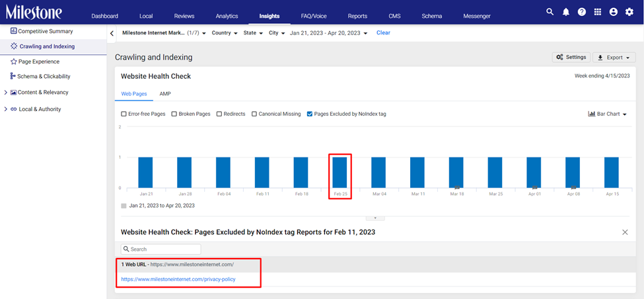644x299 pixels.
Task: Open the City filter dropdown
Action: pyautogui.click(x=277, y=33)
